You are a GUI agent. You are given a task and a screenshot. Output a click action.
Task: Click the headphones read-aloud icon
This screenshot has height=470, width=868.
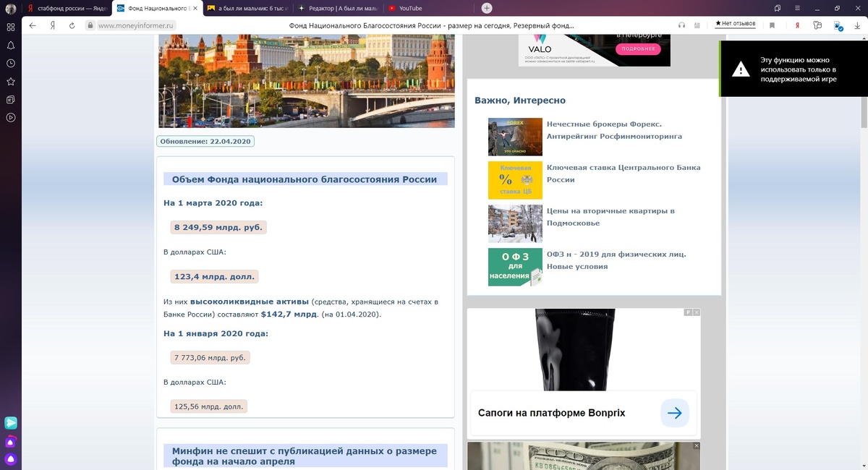[x=681, y=25]
